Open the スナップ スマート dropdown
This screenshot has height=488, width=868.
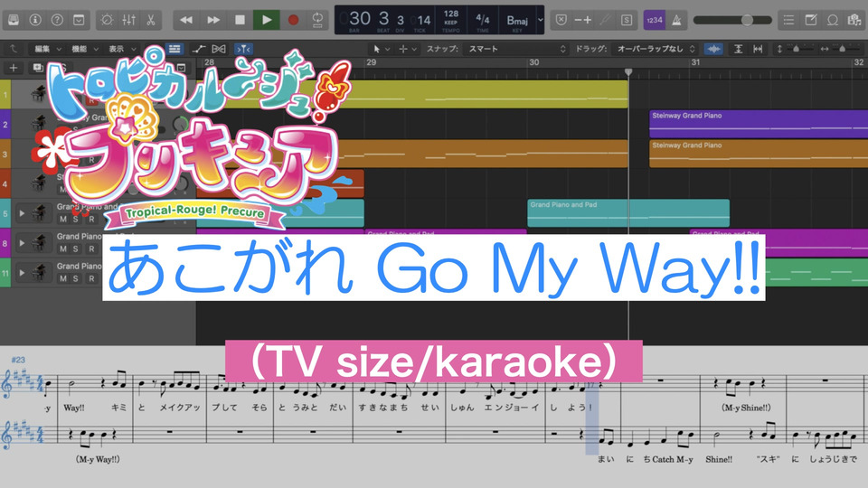point(516,49)
